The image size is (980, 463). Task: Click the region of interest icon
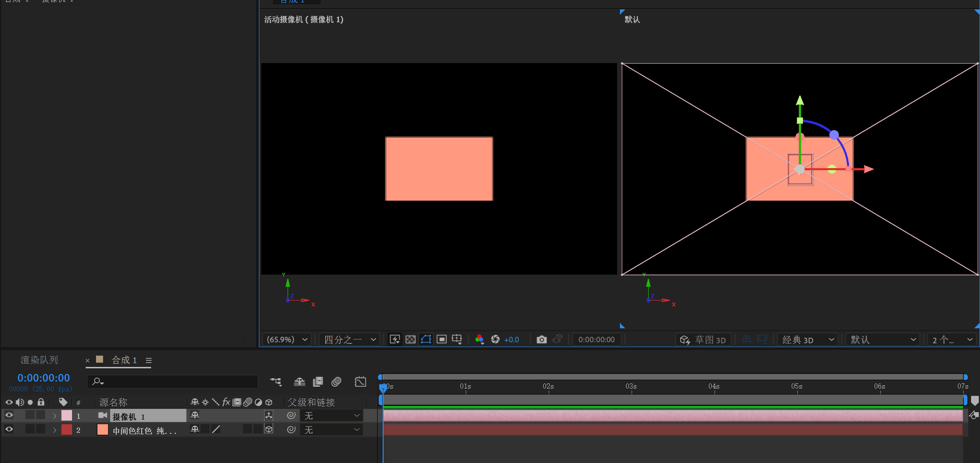tap(442, 339)
